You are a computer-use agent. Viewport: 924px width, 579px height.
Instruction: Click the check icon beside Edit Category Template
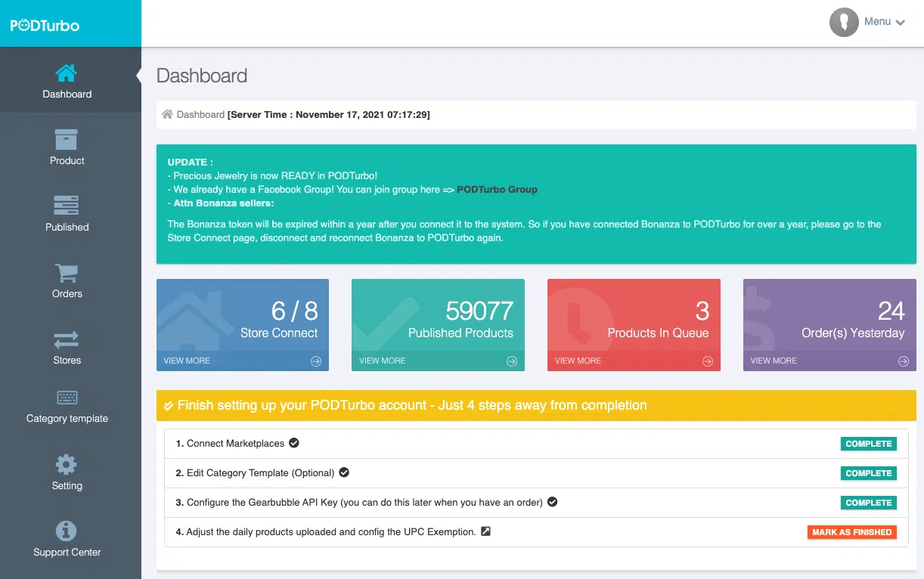pyautogui.click(x=344, y=472)
